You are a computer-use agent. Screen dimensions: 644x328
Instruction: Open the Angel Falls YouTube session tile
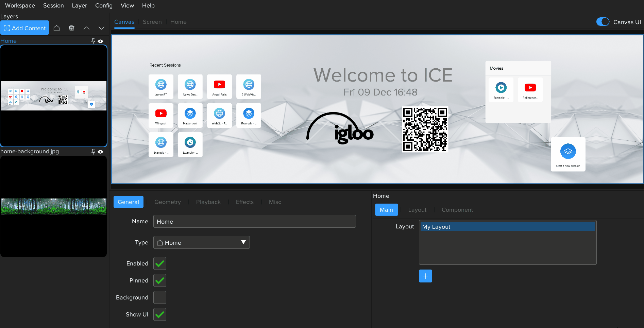tap(219, 87)
